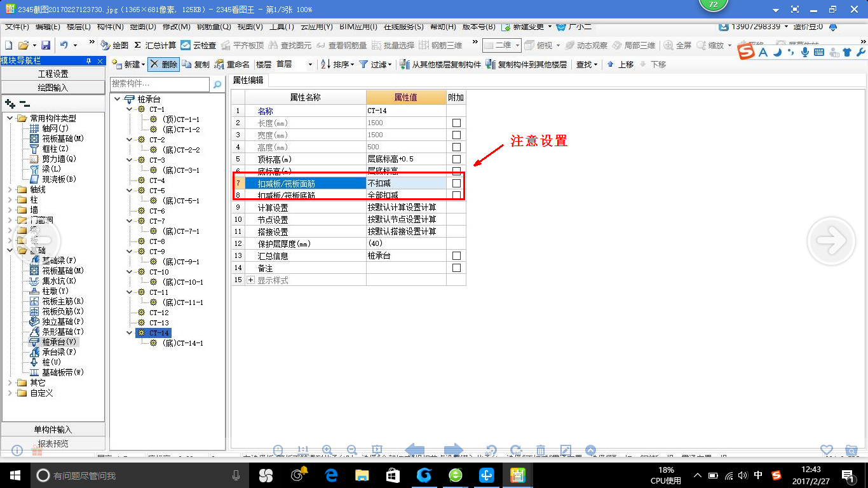
Task: Click 查看钢筋量 in the toolbar
Action: point(342,46)
